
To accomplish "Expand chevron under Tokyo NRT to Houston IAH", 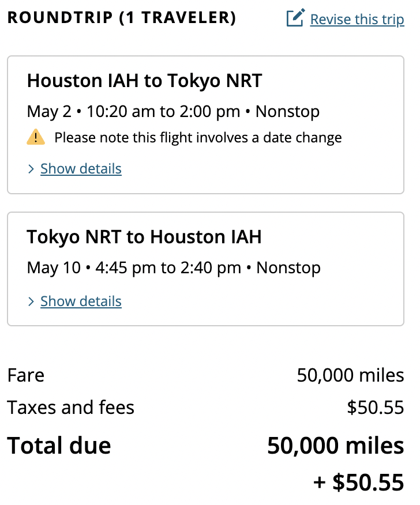I will point(31,302).
